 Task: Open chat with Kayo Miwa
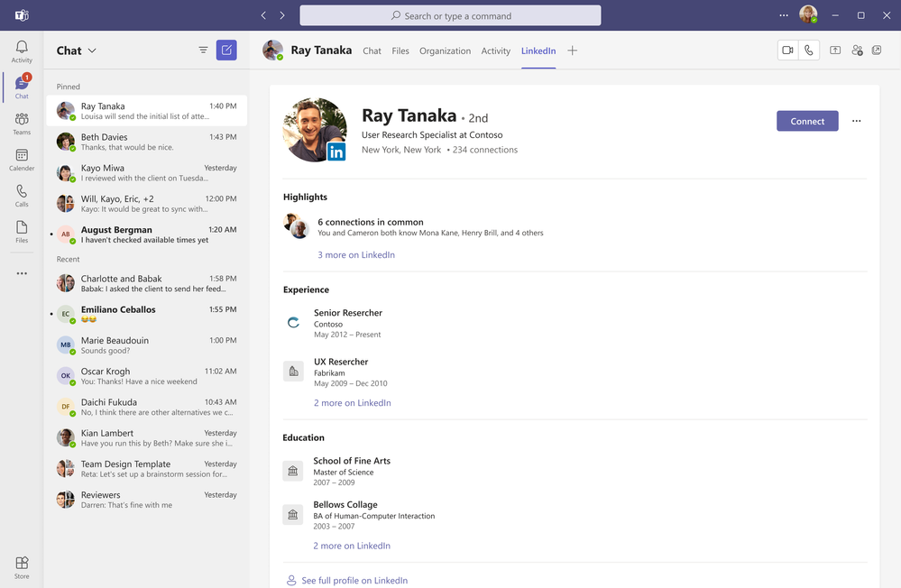coord(146,172)
